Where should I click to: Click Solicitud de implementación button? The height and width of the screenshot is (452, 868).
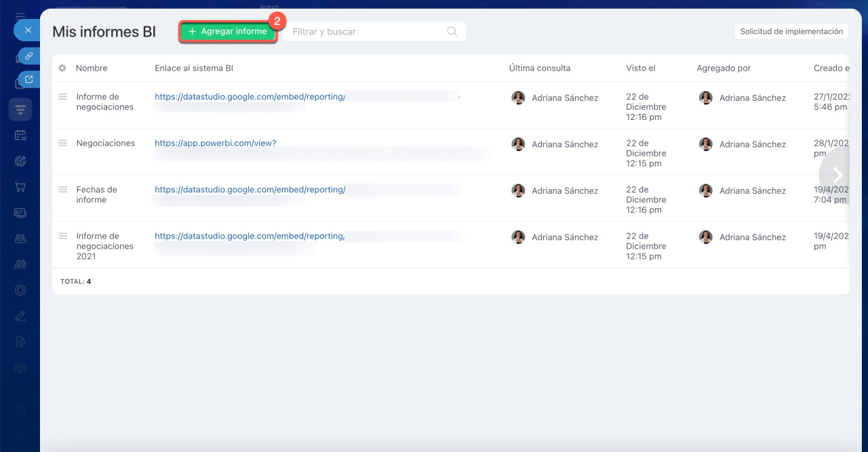pos(791,32)
